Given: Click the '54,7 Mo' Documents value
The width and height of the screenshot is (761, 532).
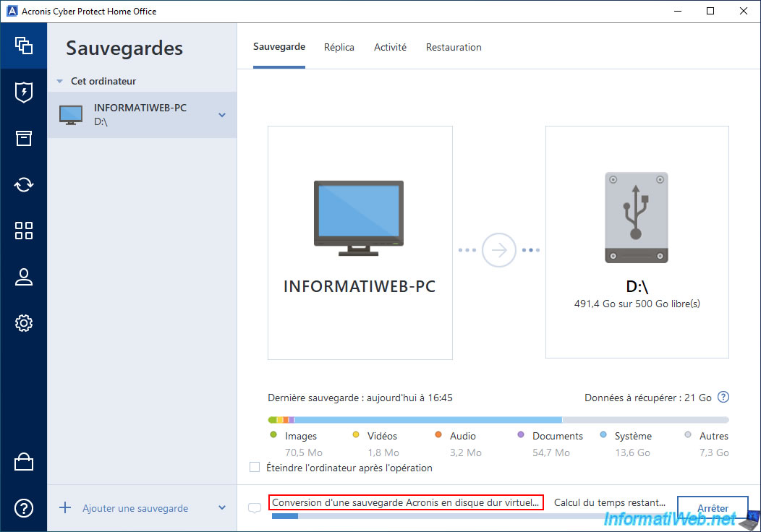Looking at the screenshot, I should click(550, 452).
